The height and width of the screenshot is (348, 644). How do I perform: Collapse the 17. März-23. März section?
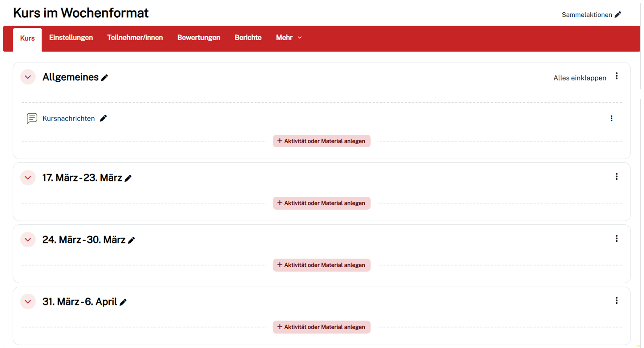28,178
